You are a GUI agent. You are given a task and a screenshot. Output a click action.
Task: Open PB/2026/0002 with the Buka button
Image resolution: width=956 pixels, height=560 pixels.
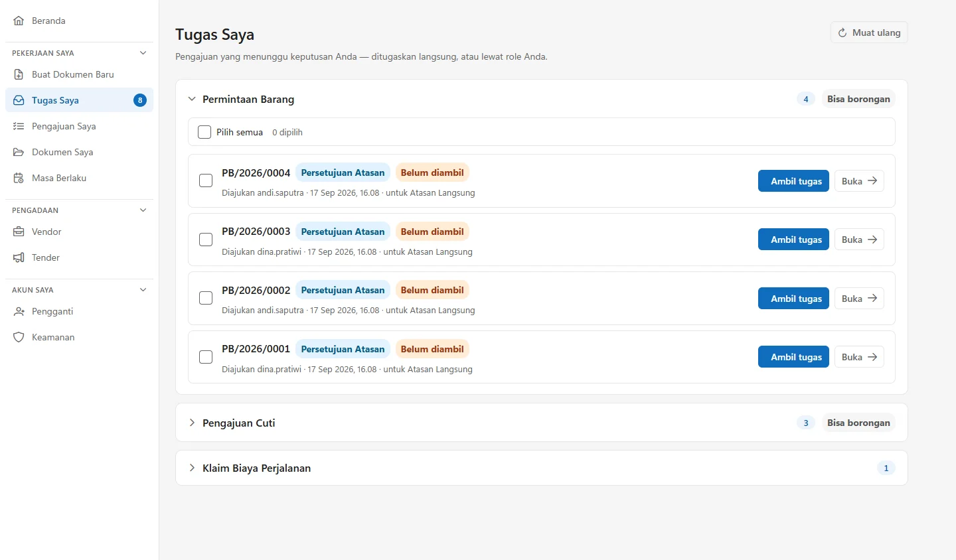pos(859,298)
